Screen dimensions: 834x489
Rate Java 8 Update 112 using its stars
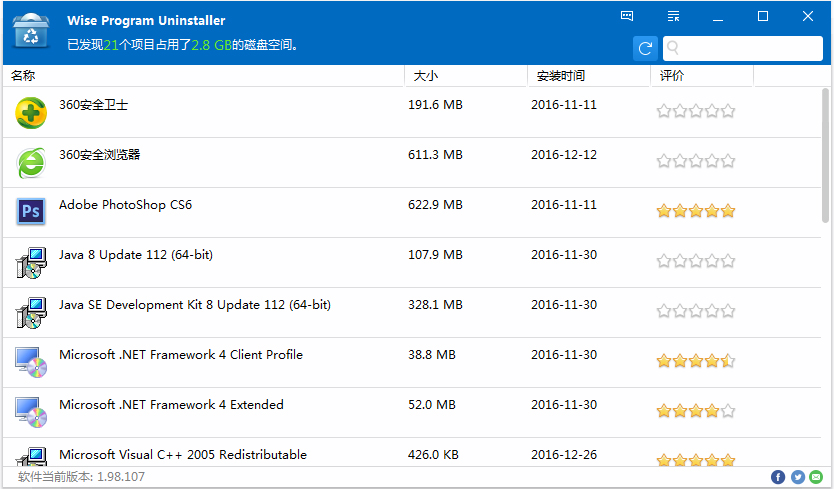pos(696,261)
